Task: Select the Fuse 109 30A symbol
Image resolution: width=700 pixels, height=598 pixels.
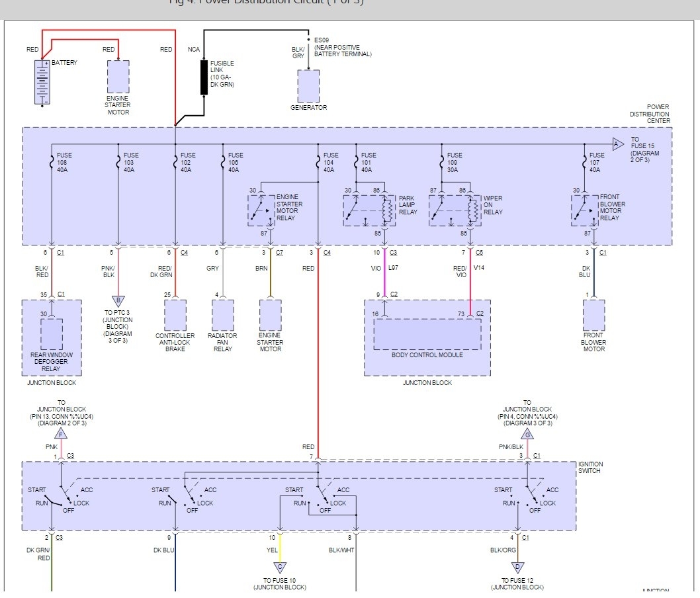Action: tap(441, 159)
